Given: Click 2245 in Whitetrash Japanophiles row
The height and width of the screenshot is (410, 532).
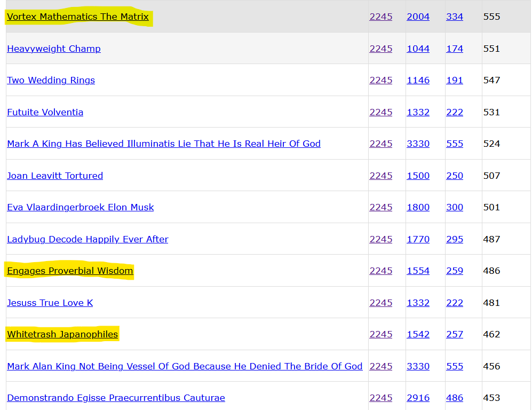Looking at the screenshot, I should pyautogui.click(x=380, y=334).
